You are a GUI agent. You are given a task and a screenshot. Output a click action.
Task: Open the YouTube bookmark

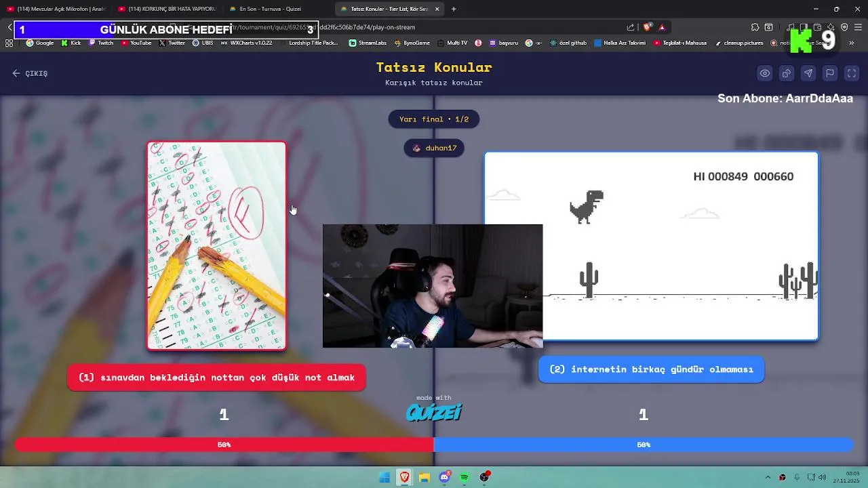(136, 43)
